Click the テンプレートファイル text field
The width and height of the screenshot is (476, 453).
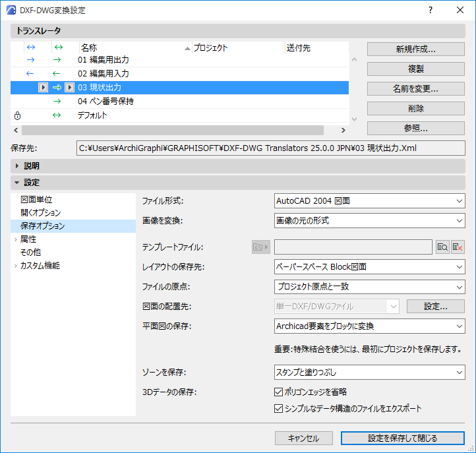[353, 247]
